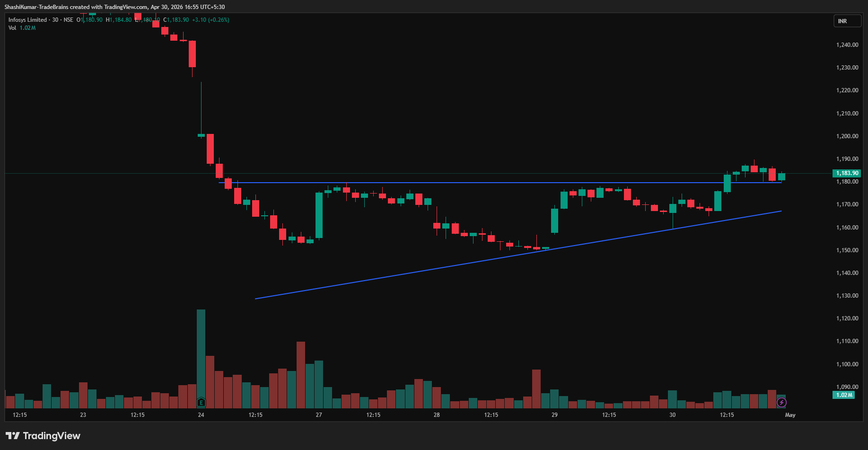Viewport: 868px width, 450px height.
Task: Click the 1,183.90 current price label
Action: pos(847,173)
